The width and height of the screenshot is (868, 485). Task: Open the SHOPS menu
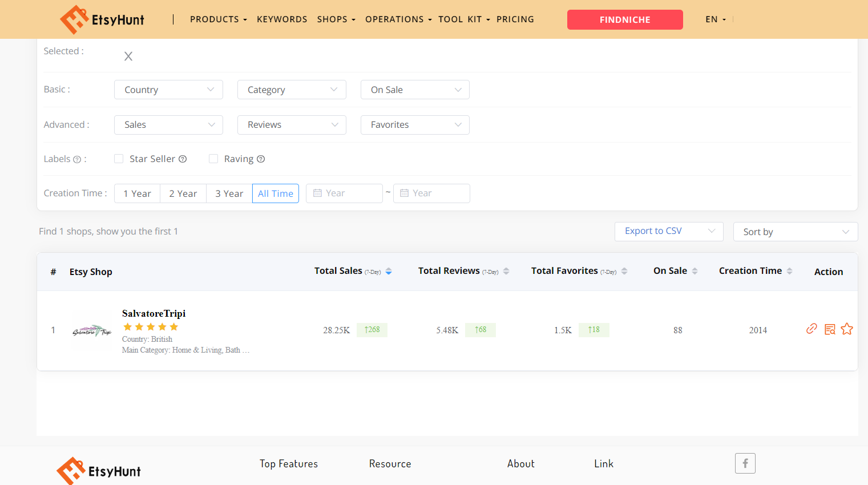[336, 19]
